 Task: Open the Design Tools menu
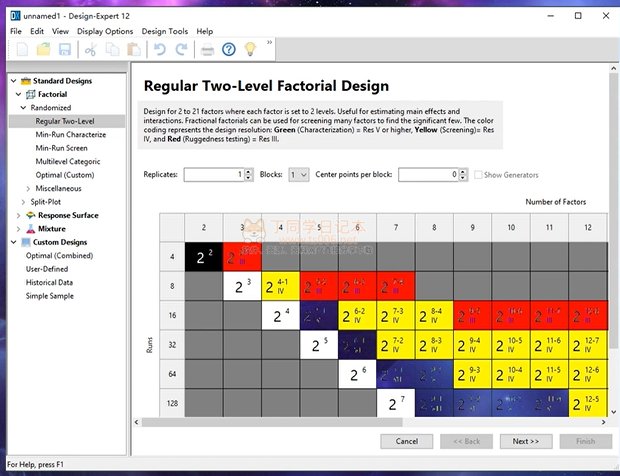(164, 31)
